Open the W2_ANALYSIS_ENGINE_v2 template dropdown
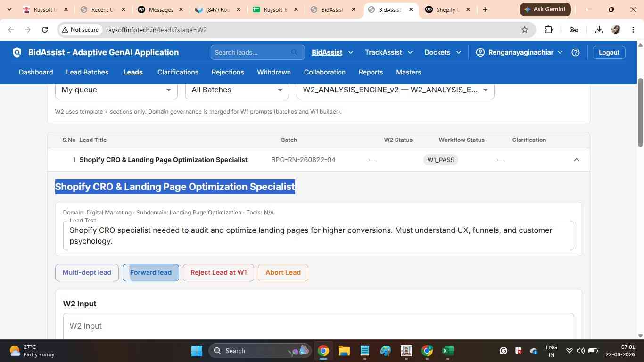 [396, 90]
